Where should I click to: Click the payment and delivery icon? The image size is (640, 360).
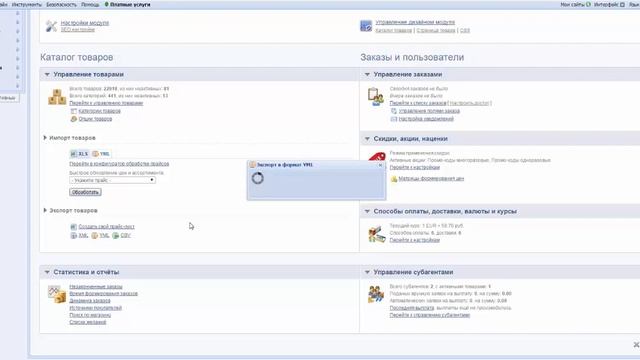coord(377,234)
